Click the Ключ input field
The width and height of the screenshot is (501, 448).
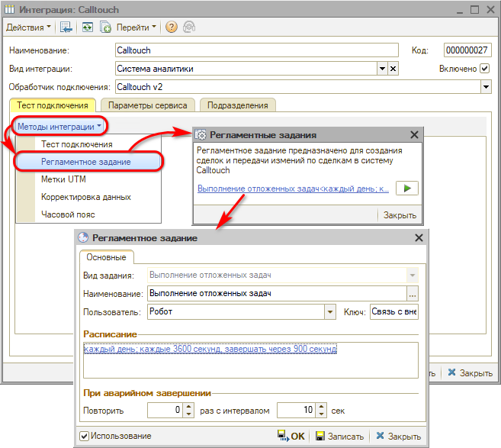pyautogui.click(x=394, y=312)
